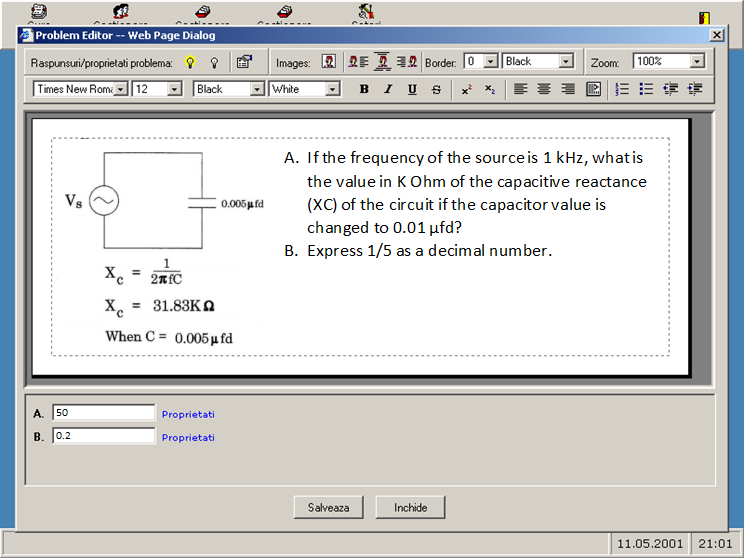This screenshot has width=744, height=558.
Task: Click the lit yellow lightbulb icon
Action: click(190, 62)
